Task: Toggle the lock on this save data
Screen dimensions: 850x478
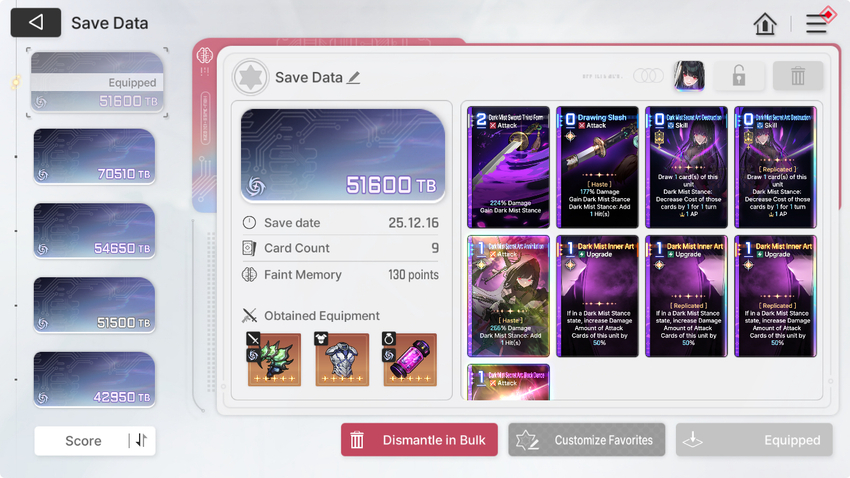Action: click(739, 75)
